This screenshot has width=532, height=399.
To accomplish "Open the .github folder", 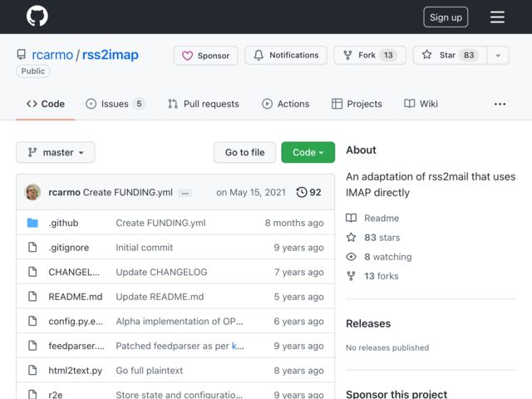I will point(63,223).
